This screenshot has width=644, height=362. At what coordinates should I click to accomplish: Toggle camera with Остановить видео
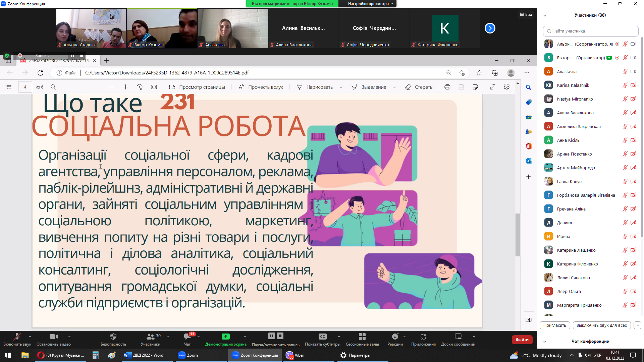coord(53,337)
